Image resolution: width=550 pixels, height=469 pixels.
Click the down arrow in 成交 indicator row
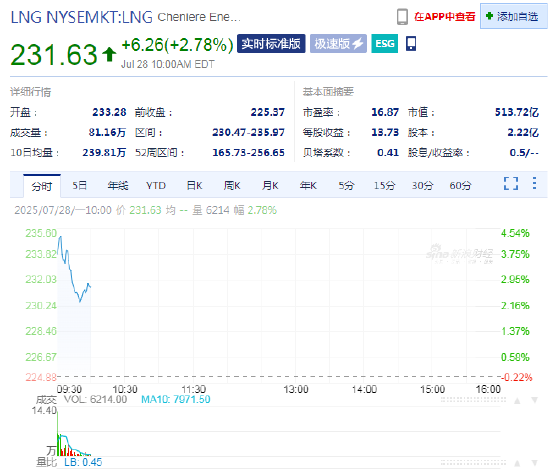coord(535,400)
